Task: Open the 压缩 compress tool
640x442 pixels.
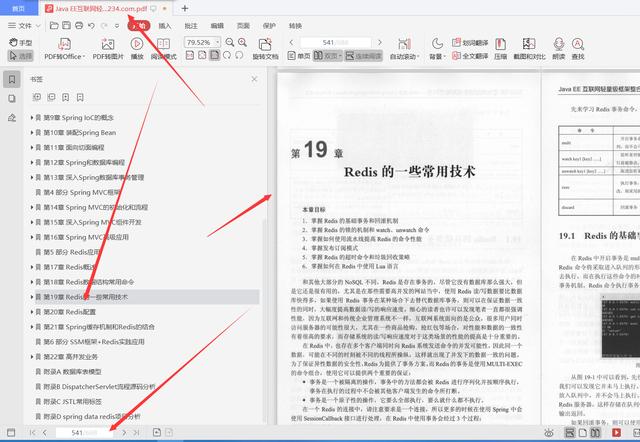Action: 500,49
